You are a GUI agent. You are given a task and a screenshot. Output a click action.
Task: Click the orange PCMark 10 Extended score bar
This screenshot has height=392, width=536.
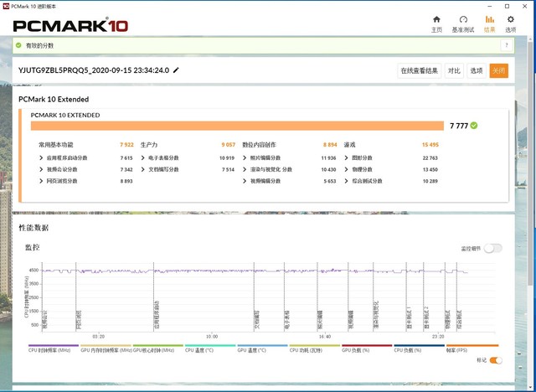pyautogui.click(x=237, y=126)
